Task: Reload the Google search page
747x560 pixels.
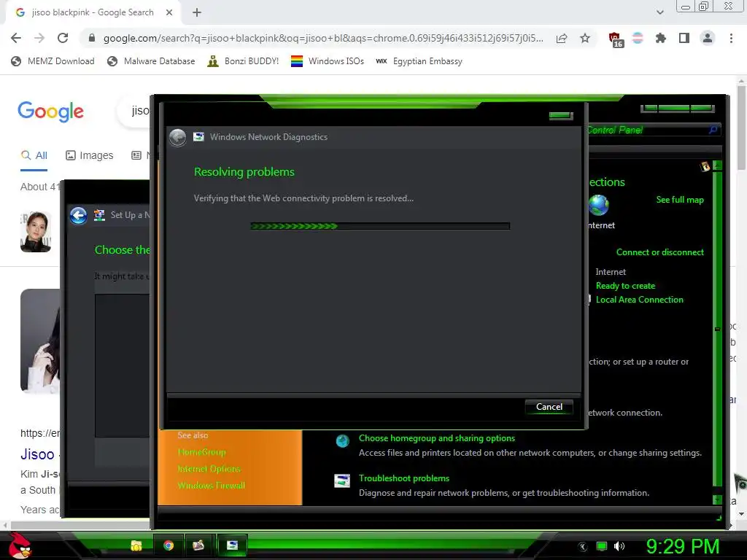Action: (63, 38)
